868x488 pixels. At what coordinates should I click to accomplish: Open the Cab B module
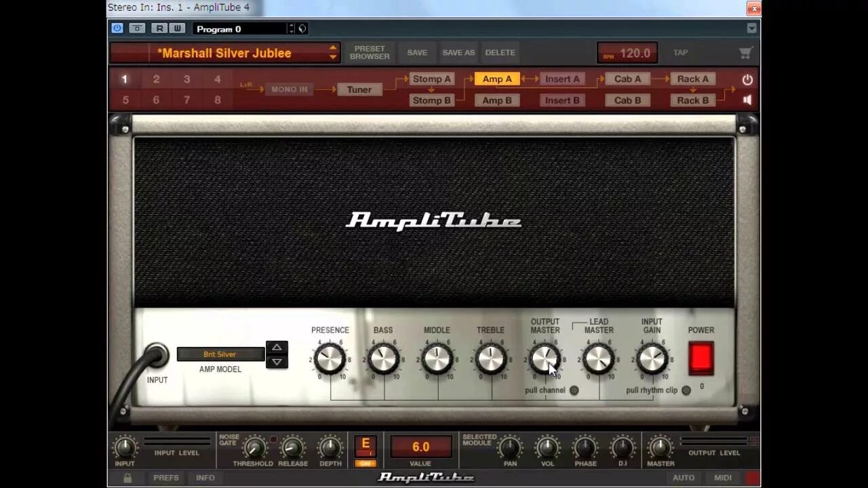click(x=627, y=100)
